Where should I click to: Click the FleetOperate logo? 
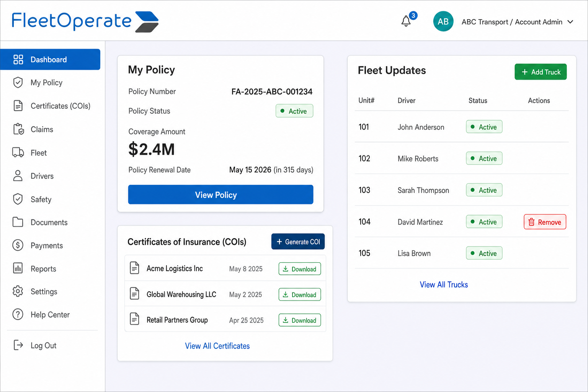click(85, 21)
